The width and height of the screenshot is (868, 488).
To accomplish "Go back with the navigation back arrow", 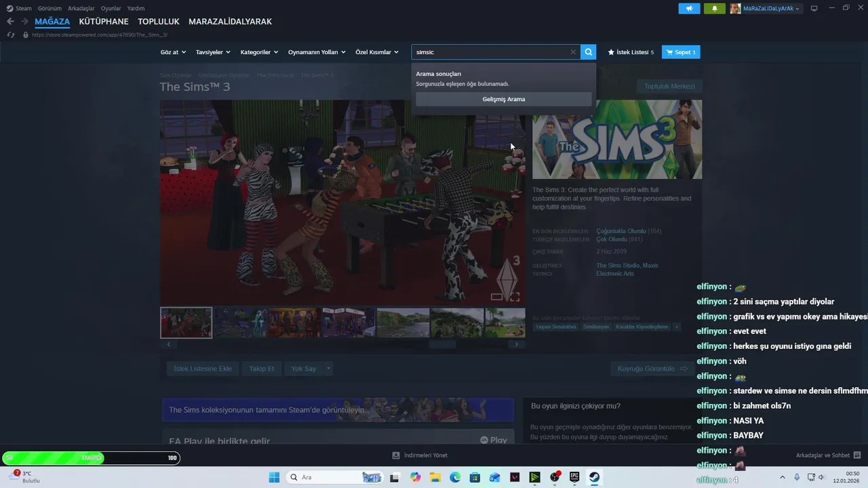I will 10,22.
